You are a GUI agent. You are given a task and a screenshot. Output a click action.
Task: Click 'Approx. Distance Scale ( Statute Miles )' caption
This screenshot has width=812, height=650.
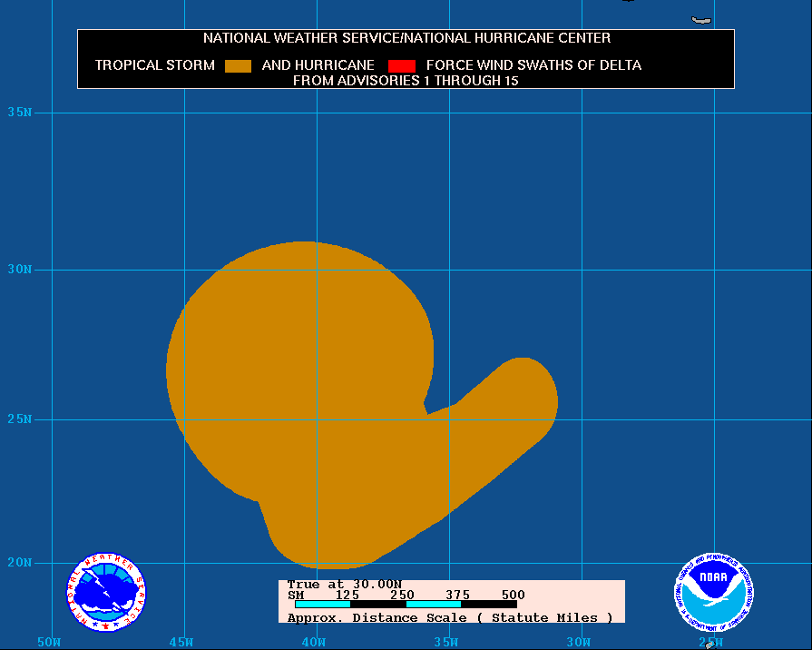[x=450, y=618]
